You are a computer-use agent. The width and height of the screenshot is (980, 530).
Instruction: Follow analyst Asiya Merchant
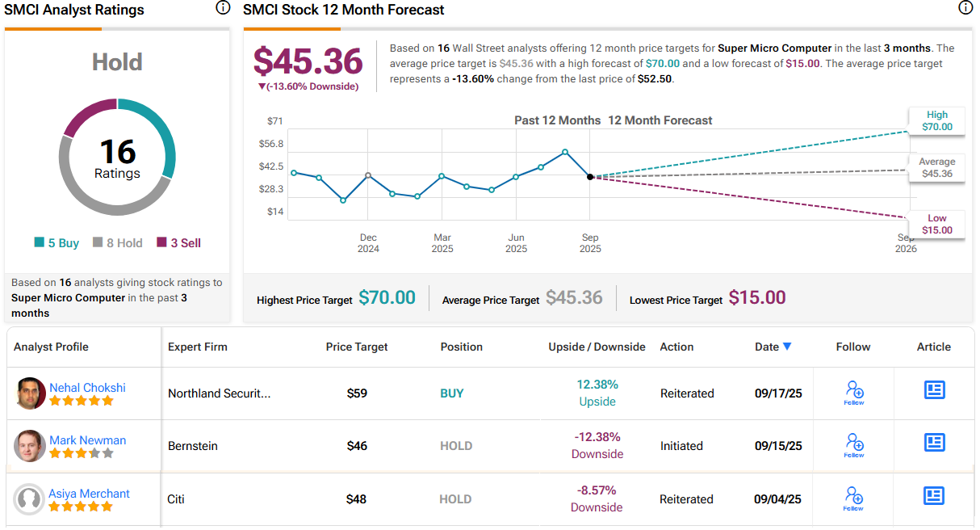pos(854,498)
